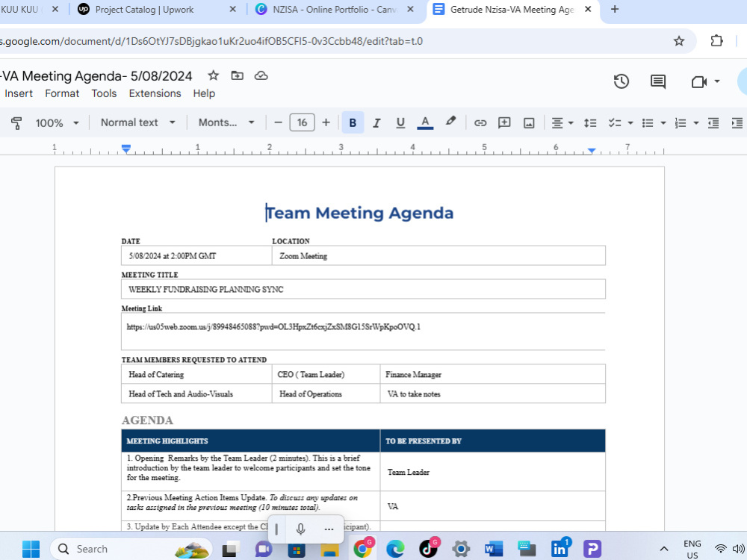Open the Extensions menu

coord(155,93)
